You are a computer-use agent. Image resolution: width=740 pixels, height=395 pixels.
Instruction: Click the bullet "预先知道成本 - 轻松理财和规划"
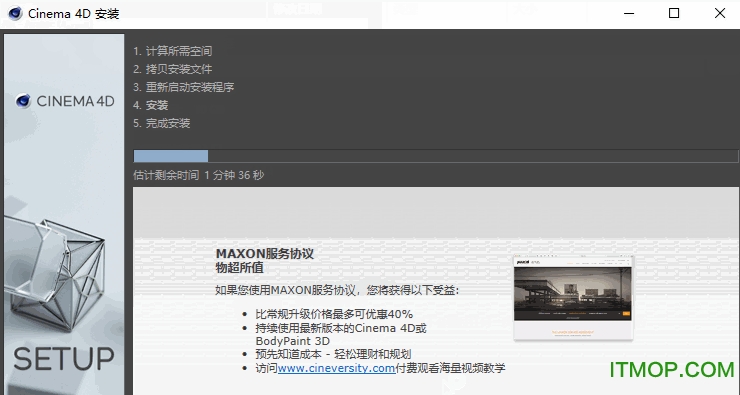(333, 354)
